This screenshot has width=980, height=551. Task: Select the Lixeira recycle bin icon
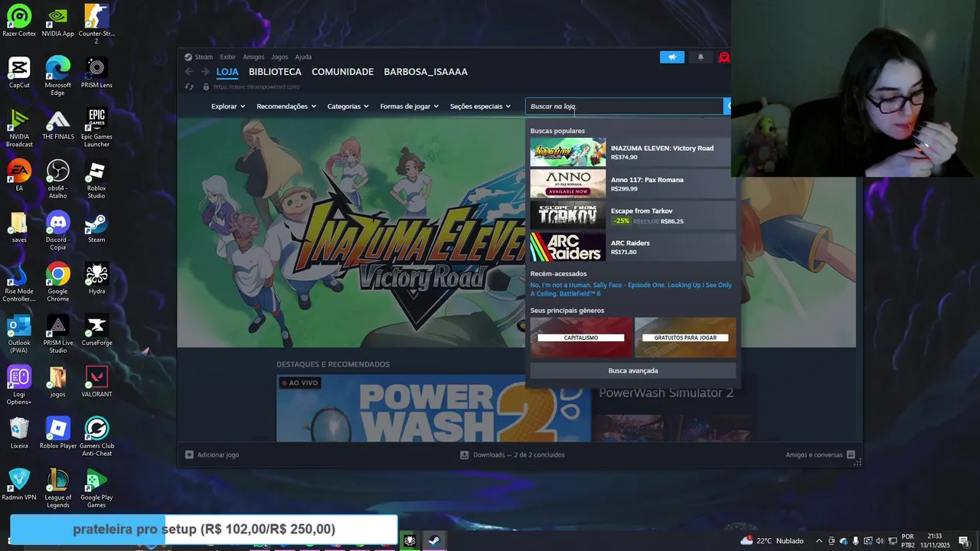[x=19, y=433]
